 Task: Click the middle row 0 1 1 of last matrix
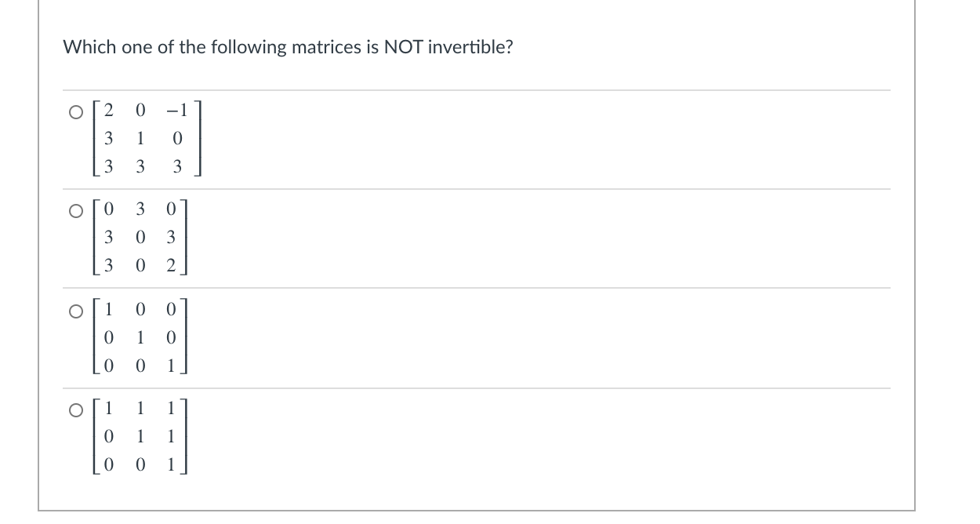(x=141, y=436)
